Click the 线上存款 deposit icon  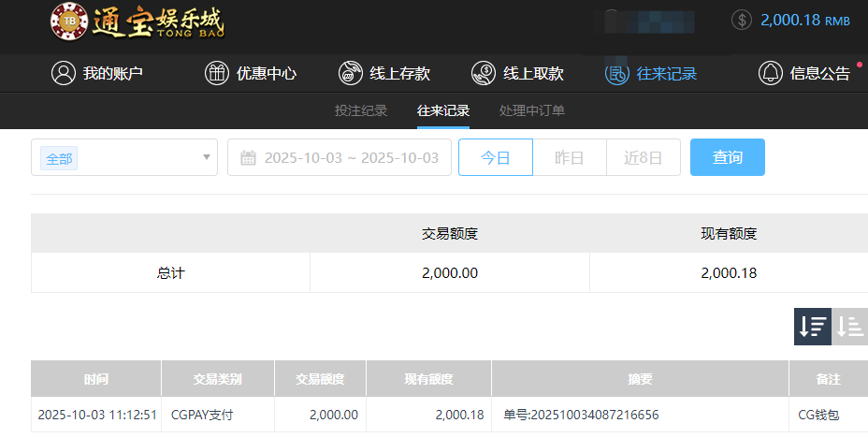[x=350, y=73]
